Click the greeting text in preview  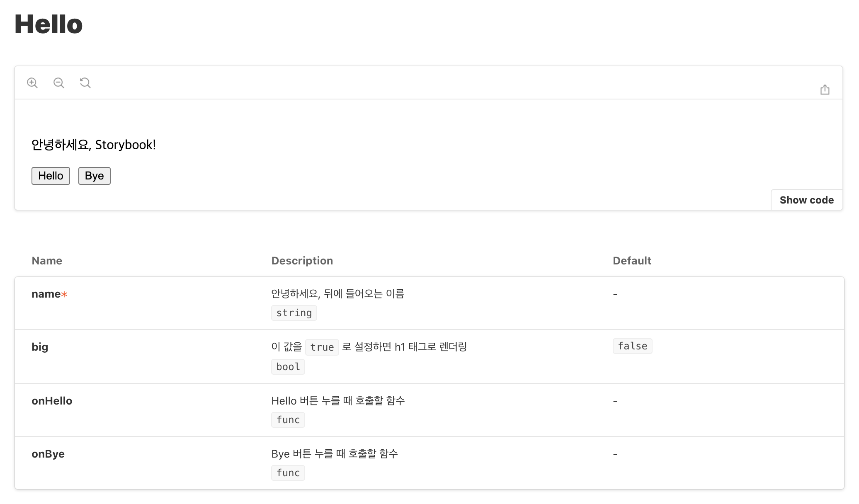pyautogui.click(x=94, y=145)
